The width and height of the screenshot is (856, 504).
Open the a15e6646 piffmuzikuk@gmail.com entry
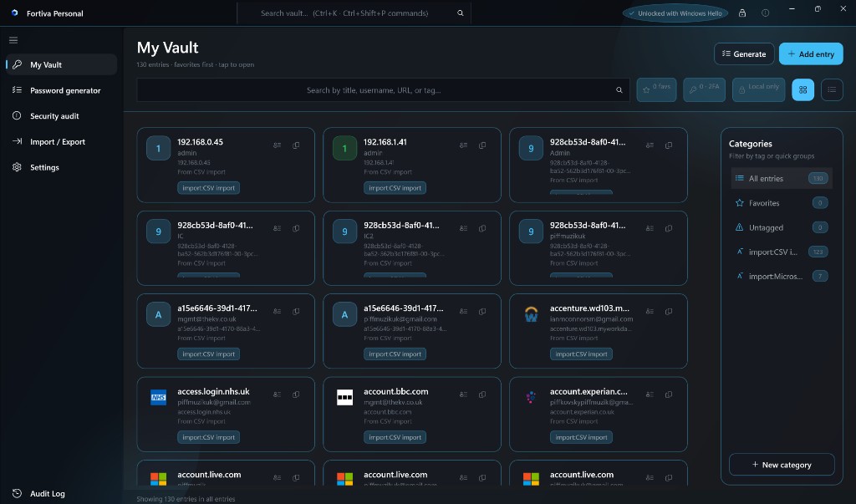(412, 331)
